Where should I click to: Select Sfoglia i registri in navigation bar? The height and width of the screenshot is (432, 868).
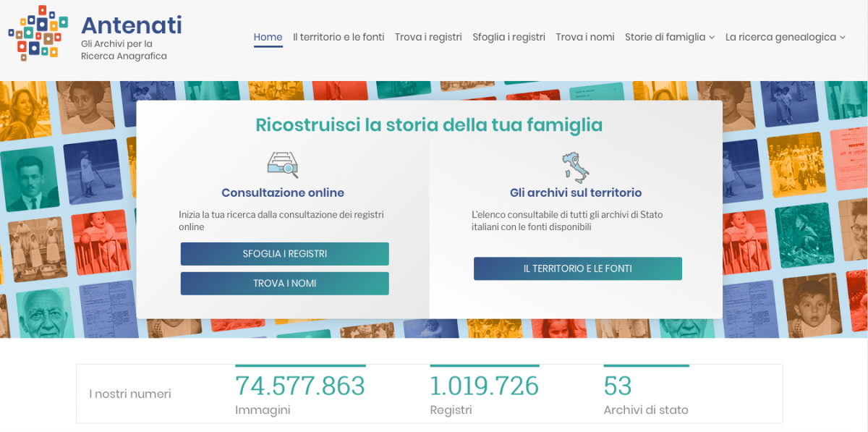[509, 37]
